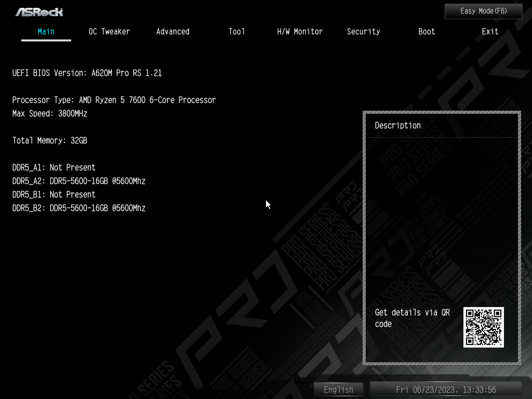Select the DDR5_A1: Not Present row

54,168
